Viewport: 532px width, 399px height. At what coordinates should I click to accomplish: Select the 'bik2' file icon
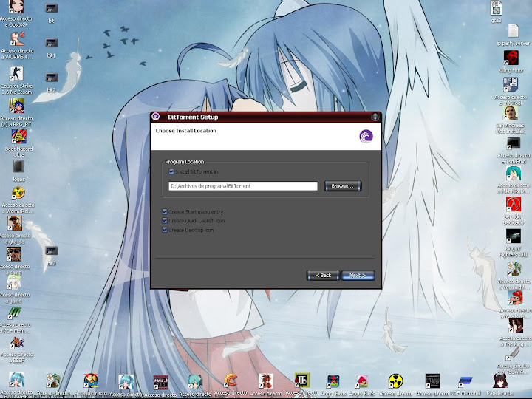click(x=51, y=78)
